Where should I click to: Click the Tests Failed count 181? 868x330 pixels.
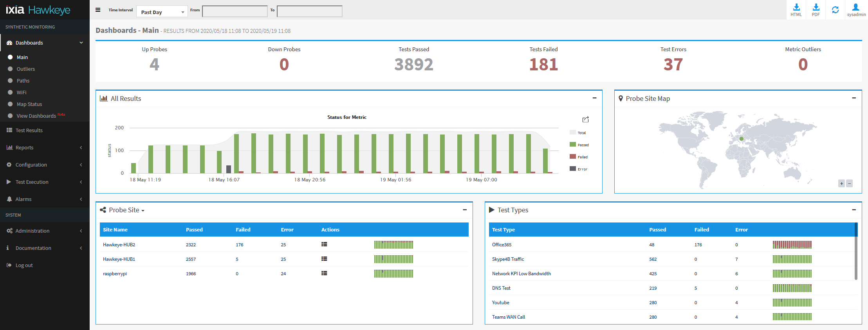[543, 65]
